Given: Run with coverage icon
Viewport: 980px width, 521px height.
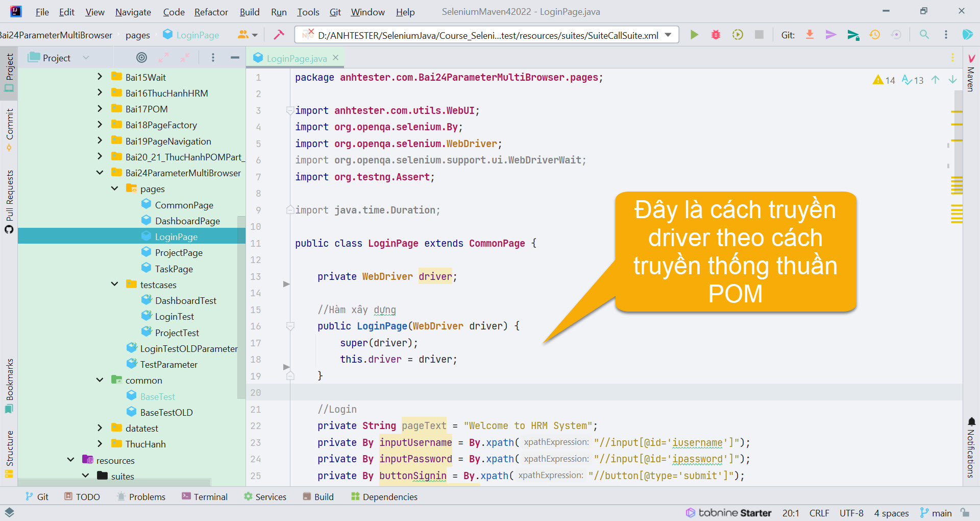Looking at the screenshot, I should [738, 35].
